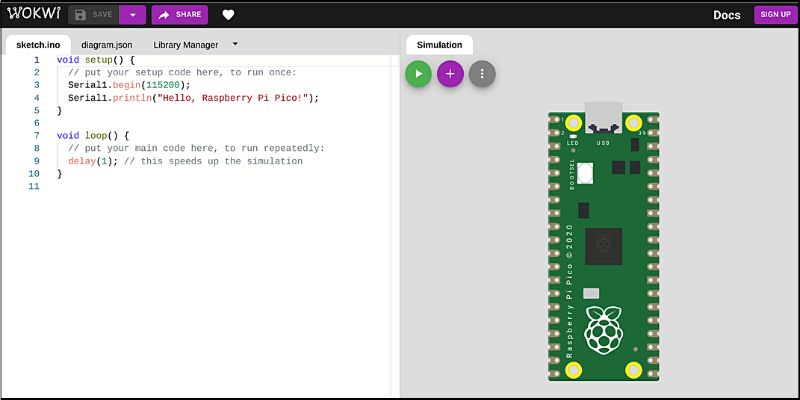Click the 'Serial1.begin(115200);' line
This screenshot has width=800, height=400.
[x=129, y=85]
